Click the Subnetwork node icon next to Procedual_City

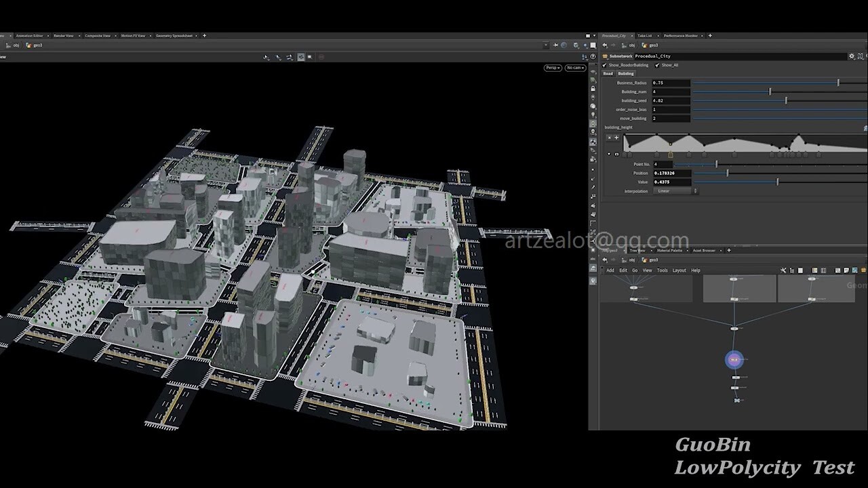(605, 56)
